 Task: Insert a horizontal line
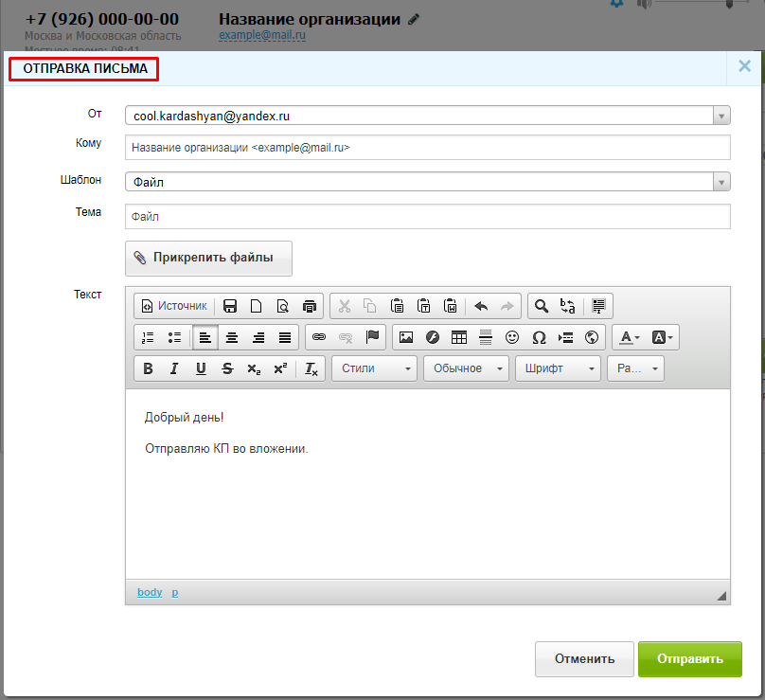[486, 337]
